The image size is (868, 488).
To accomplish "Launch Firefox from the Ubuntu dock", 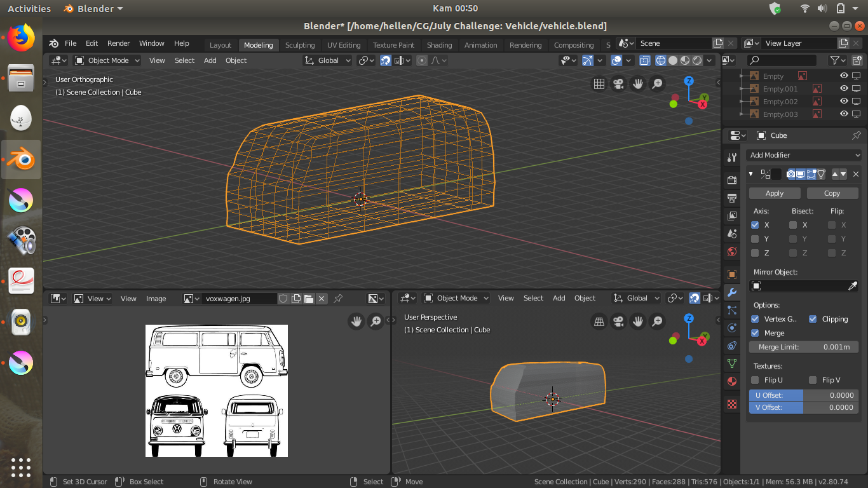I will [21, 38].
